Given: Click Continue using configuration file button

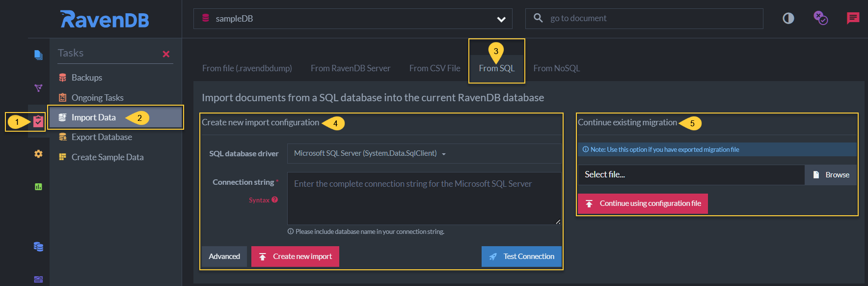Looking at the screenshot, I should (643, 203).
